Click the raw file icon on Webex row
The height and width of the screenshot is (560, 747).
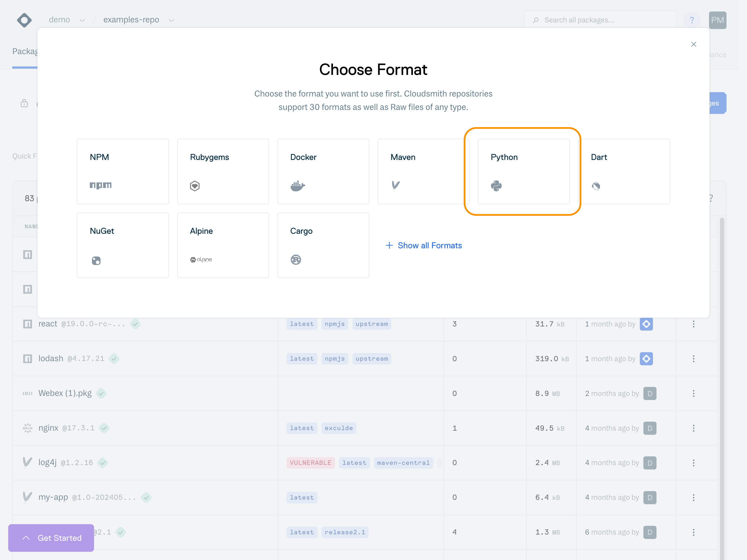(x=27, y=393)
